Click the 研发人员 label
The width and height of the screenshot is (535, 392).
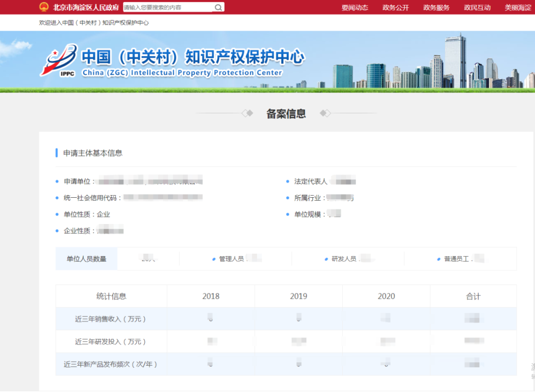point(344,259)
